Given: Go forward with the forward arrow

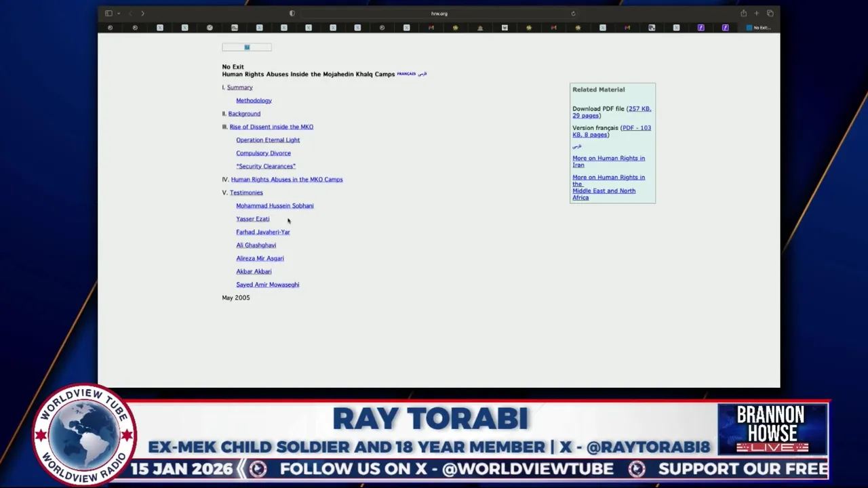Looking at the screenshot, I should 142,14.
